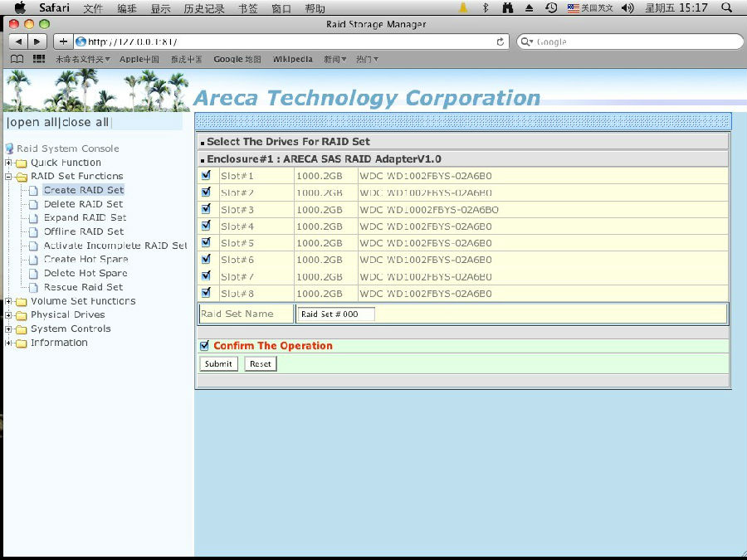Open Top Sites grid icon
This screenshot has width=747, height=560.
pos(38,59)
